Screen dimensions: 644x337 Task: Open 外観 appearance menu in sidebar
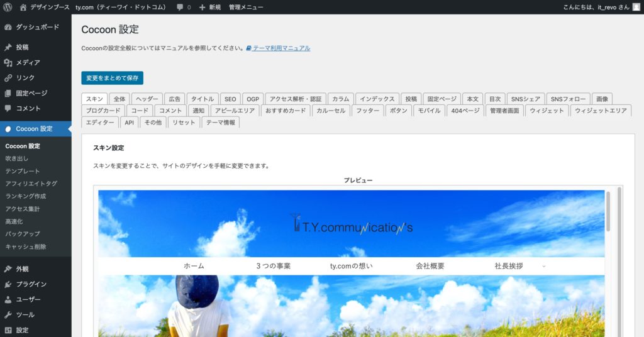23,268
